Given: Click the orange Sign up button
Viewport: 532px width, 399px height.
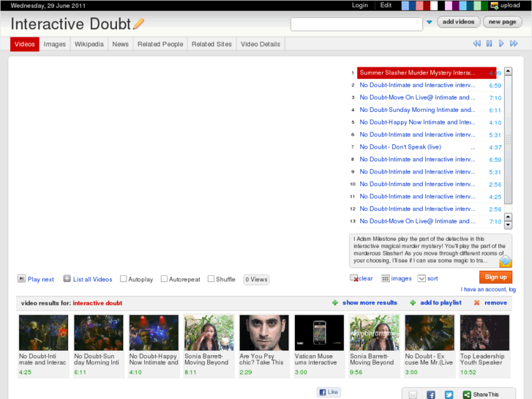Looking at the screenshot, I should pyautogui.click(x=495, y=277).
